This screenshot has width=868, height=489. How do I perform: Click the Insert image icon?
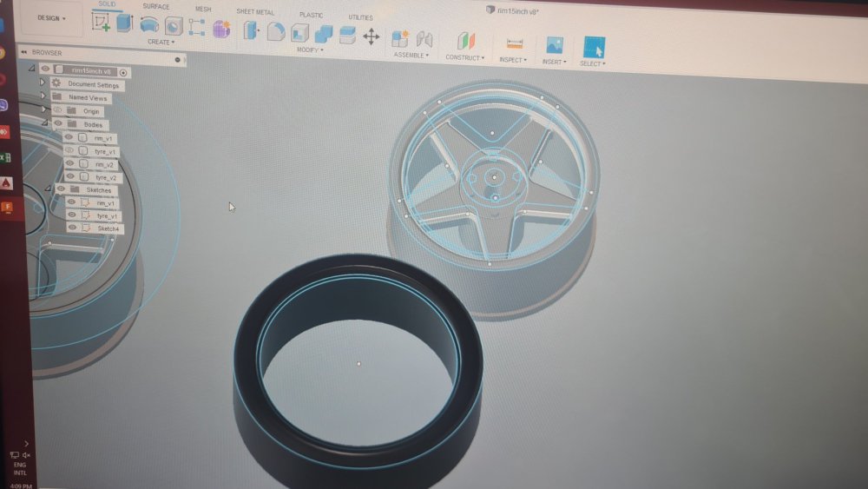554,45
